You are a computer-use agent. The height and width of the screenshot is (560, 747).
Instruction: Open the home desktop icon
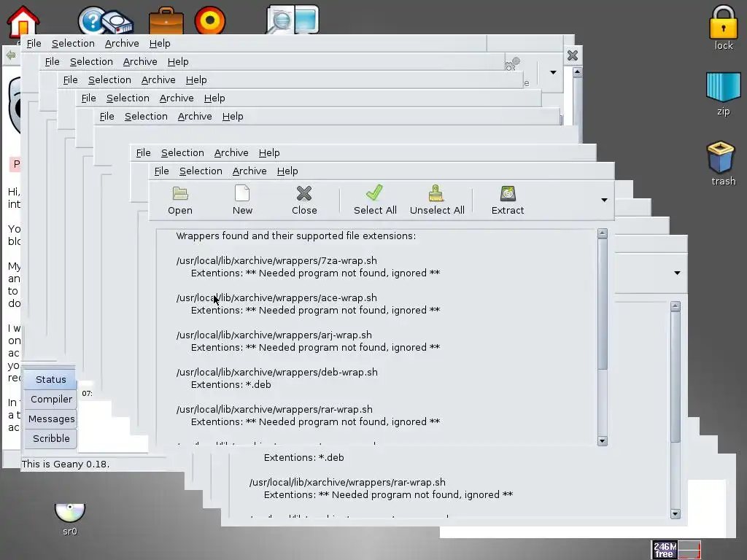(23, 20)
